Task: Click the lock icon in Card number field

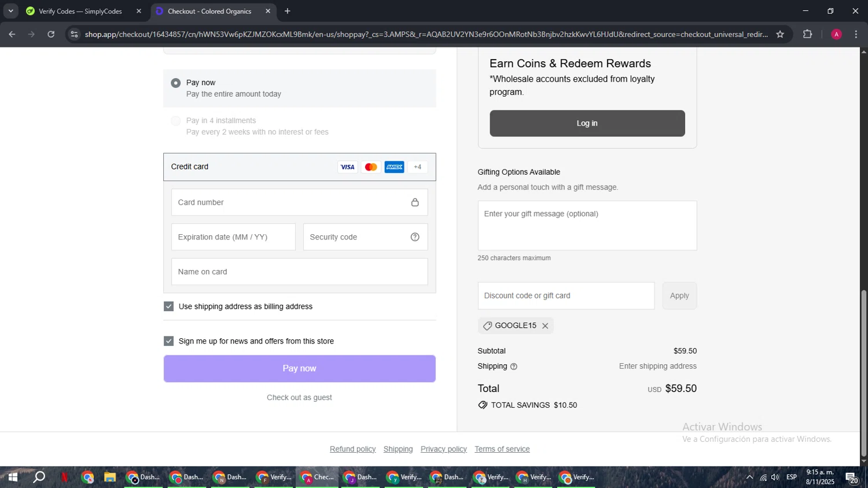Action: (x=415, y=202)
